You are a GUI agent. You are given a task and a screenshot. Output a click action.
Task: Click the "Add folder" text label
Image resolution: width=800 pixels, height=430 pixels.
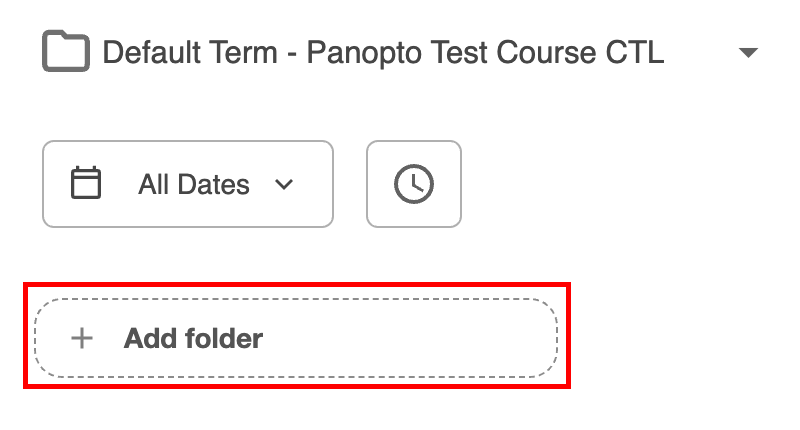pyautogui.click(x=193, y=338)
